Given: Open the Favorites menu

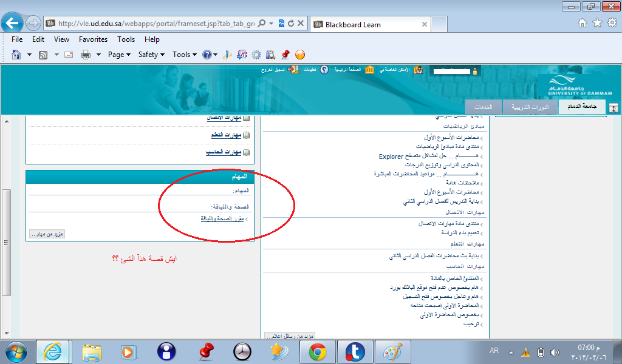Looking at the screenshot, I should (x=93, y=39).
